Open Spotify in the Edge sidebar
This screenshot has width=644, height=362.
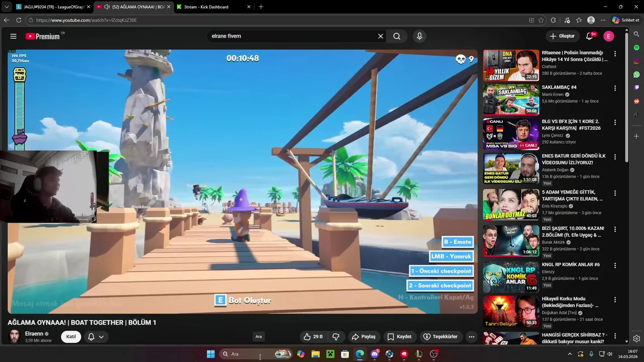pyautogui.click(x=636, y=47)
